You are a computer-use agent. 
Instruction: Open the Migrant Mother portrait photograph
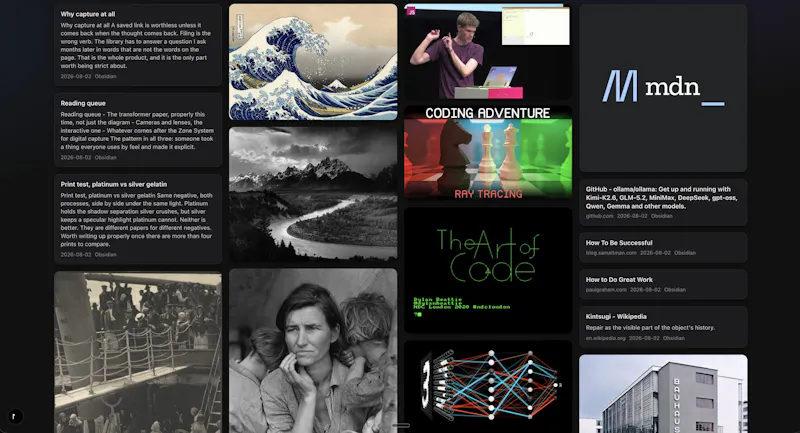tap(313, 350)
